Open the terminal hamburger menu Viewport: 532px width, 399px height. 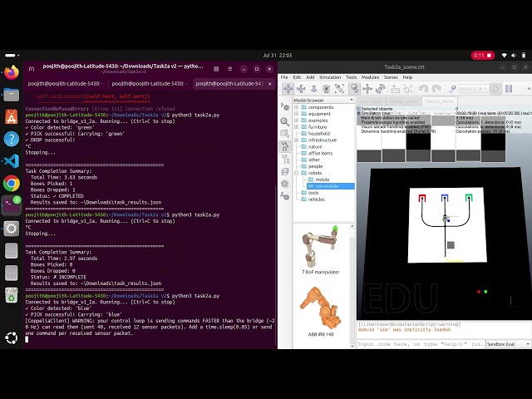pos(230,69)
